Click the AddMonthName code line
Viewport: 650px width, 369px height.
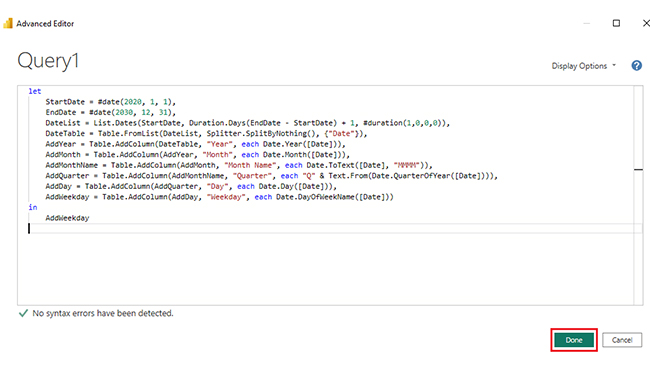tap(239, 165)
